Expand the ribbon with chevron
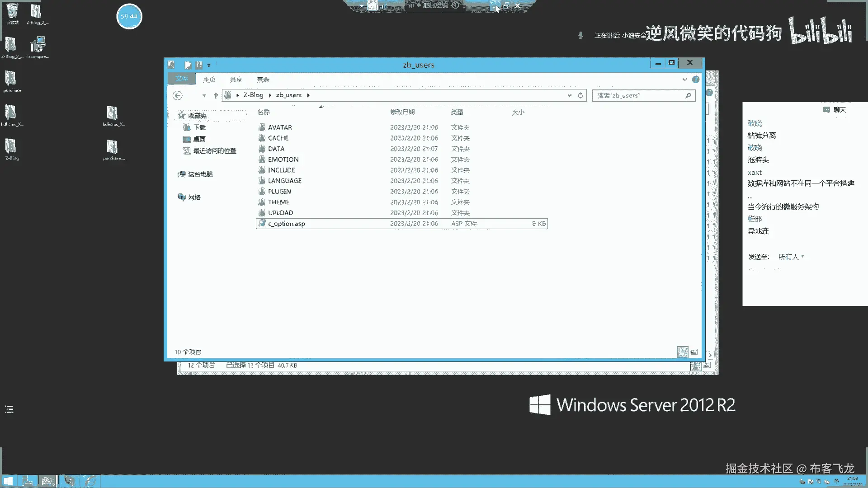The width and height of the screenshot is (868, 488). point(684,80)
